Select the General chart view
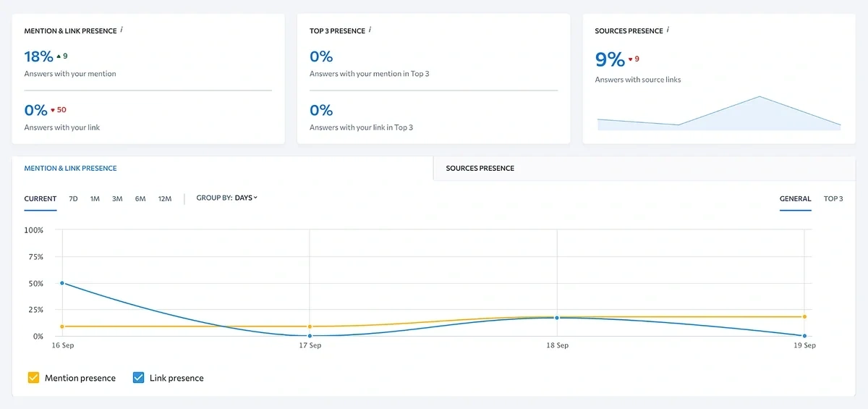Viewport: 868px width, 409px height. (x=795, y=198)
